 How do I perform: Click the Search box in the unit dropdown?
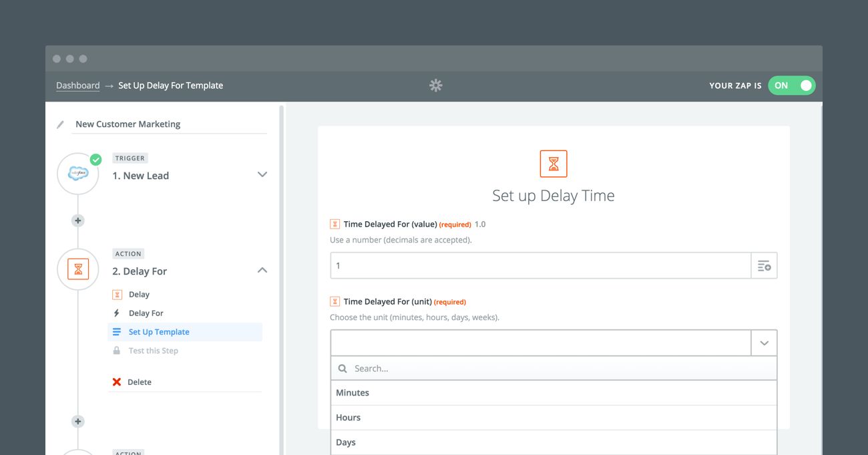click(554, 368)
